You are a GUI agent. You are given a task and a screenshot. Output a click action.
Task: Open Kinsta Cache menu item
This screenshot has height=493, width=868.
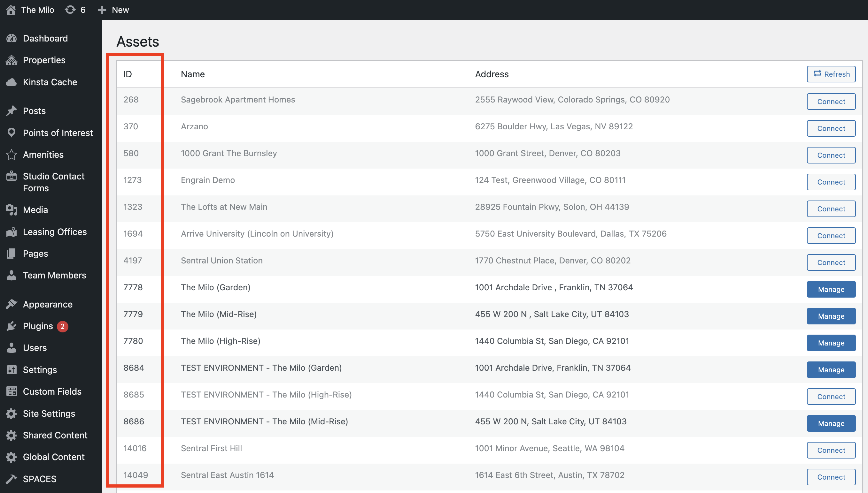[x=51, y=82]
